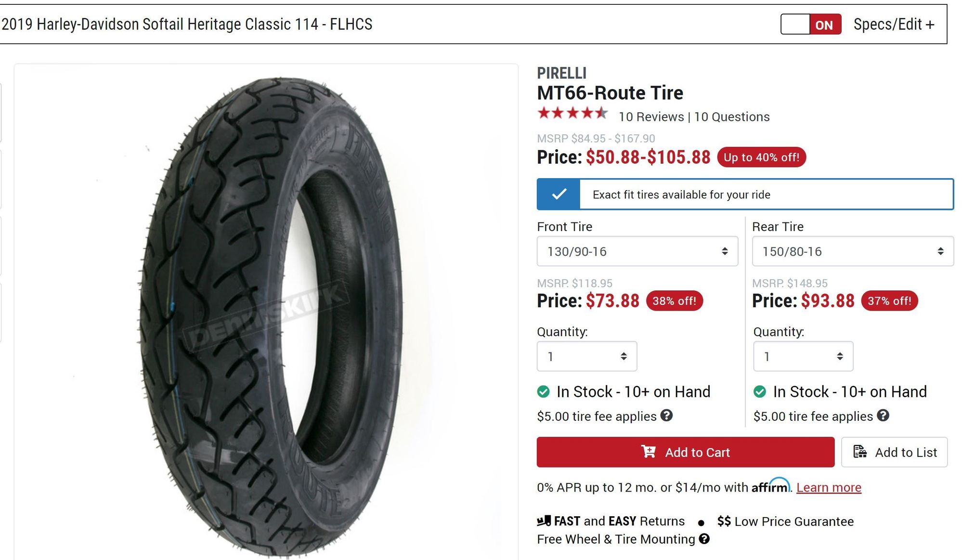The width and height of the screenshot is (962, 560).
Task: Open the 10 Reviews link
Action: [651, 117]
